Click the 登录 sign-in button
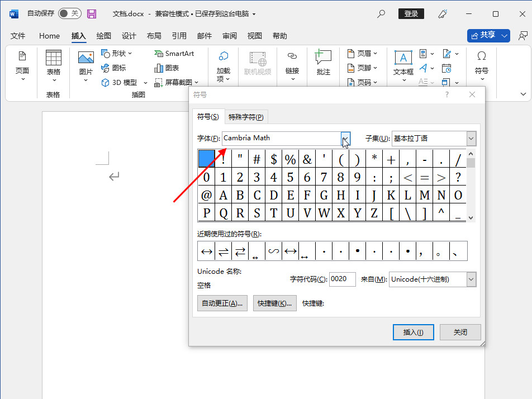Screen dimensions: 532x399 [411, 13]
